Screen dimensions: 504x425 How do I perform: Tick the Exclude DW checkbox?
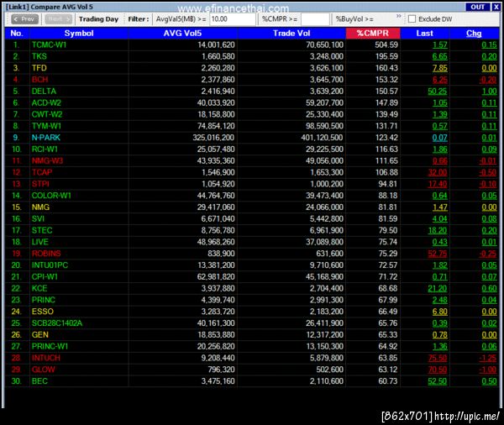412,19
